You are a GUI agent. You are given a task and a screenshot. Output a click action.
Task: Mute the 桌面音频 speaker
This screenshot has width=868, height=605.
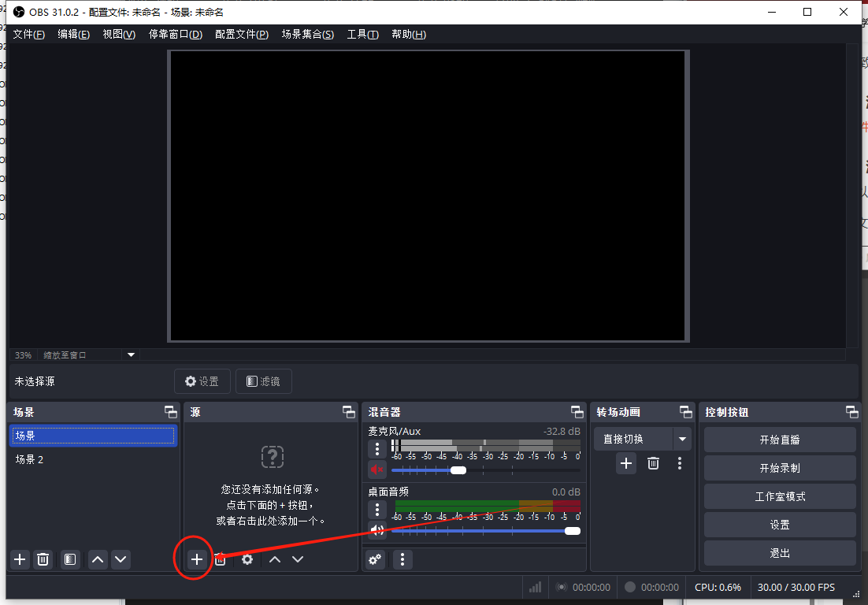click(x=377, y=530)
